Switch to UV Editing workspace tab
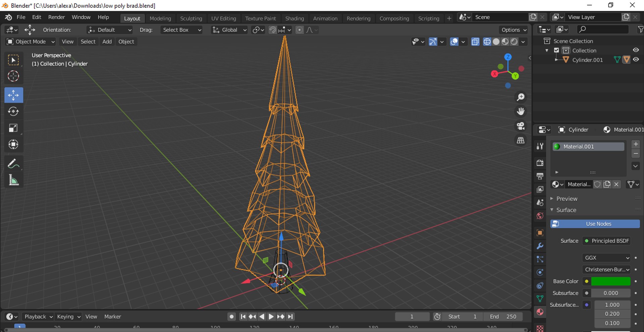Screen dimensions: 644x332 (223, 18)
